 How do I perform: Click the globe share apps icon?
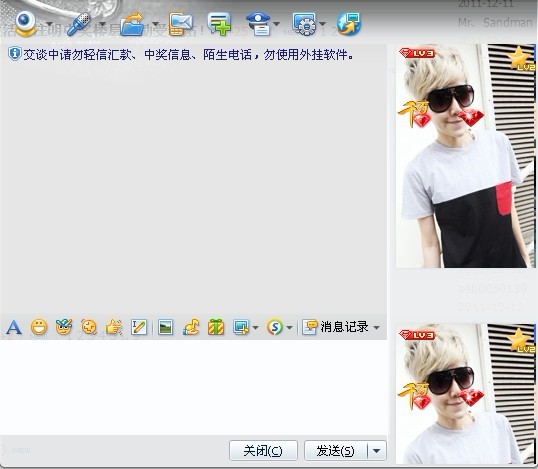click(349, 24)
